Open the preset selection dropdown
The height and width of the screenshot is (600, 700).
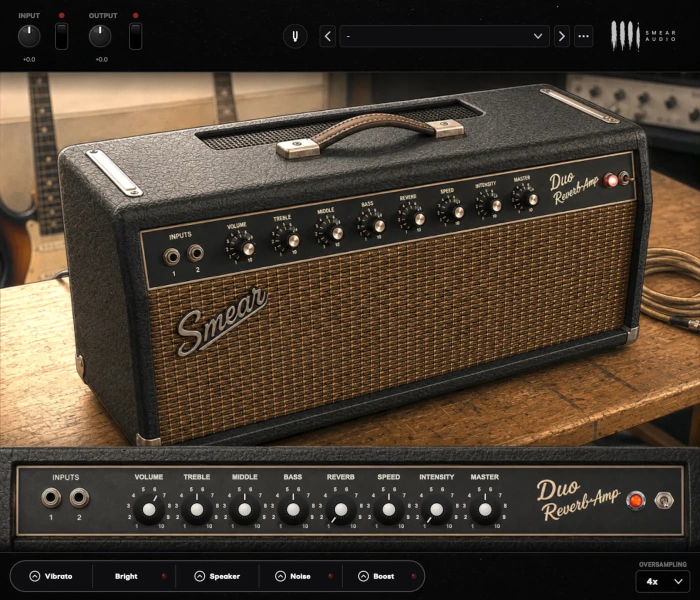(444, 36)
